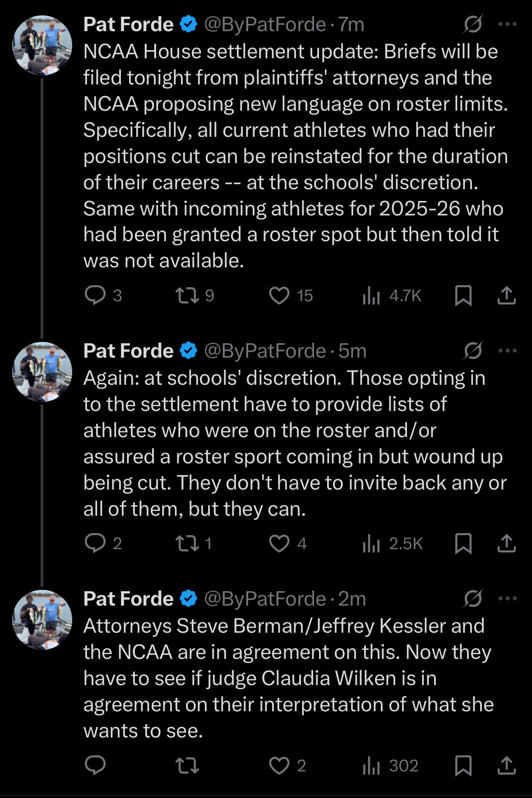Open more options on the 2m tweet
The height and width of the screenshot is (798, 532).
tap(507, 599)
